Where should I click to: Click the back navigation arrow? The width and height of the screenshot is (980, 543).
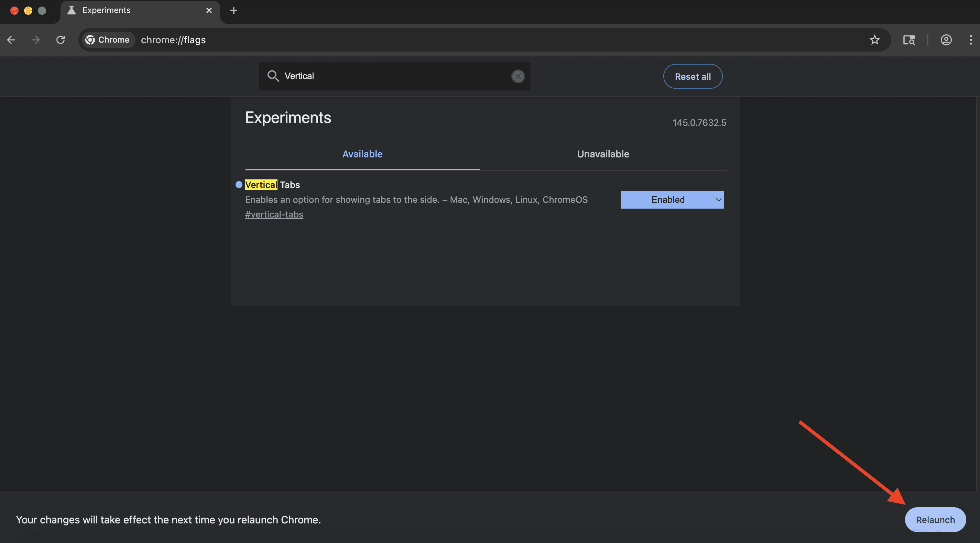(x=11, y=40)
